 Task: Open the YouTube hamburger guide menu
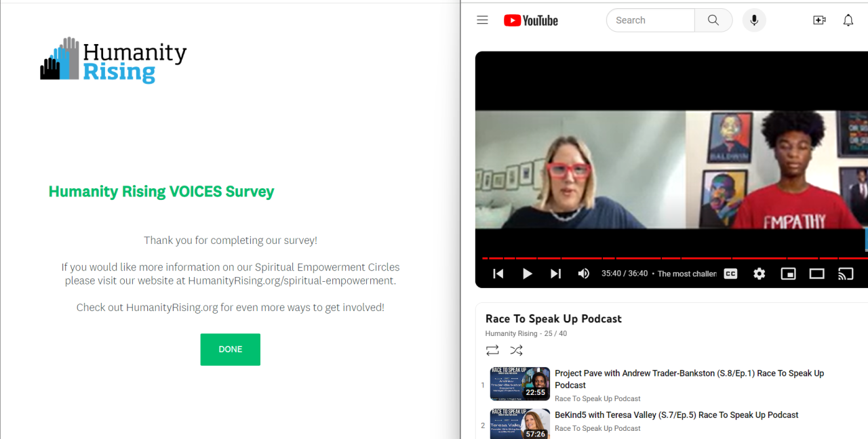pyautogui.click(x=482, y=20)
